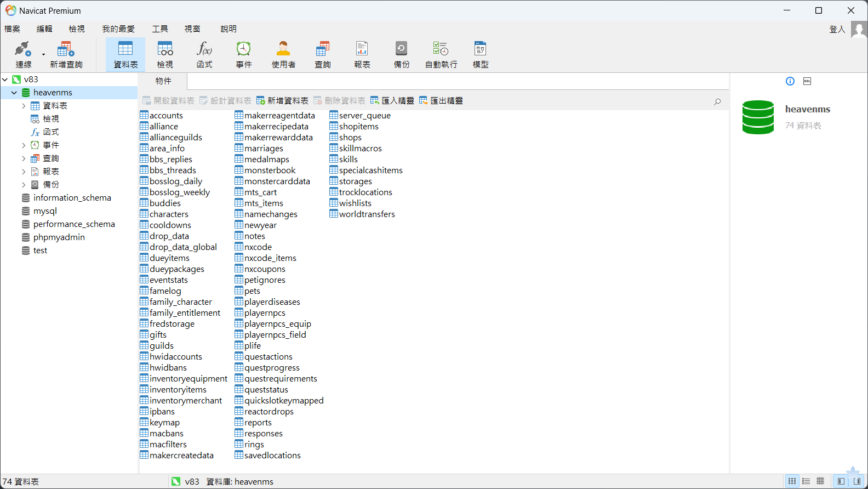The image size is (868, 489).
Task: Expand the 查詢 tree node
Action: [x=24, y=158]
